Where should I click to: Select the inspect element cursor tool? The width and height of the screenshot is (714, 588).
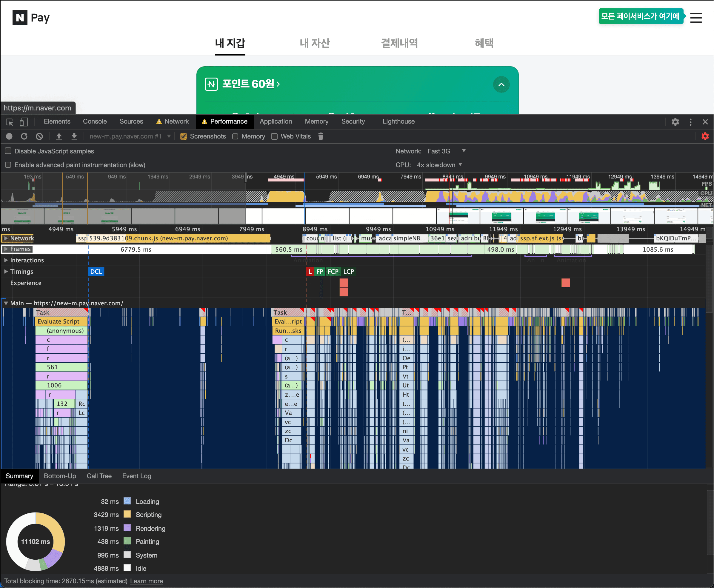tap(9, 122)
